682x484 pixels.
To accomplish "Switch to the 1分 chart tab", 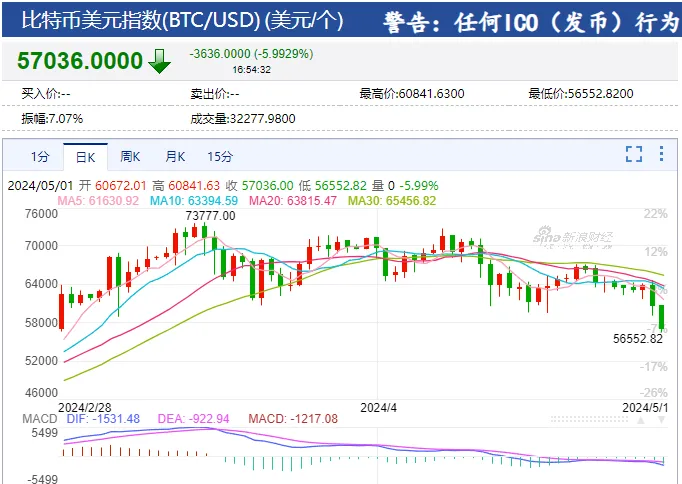I will click(39, 156).
